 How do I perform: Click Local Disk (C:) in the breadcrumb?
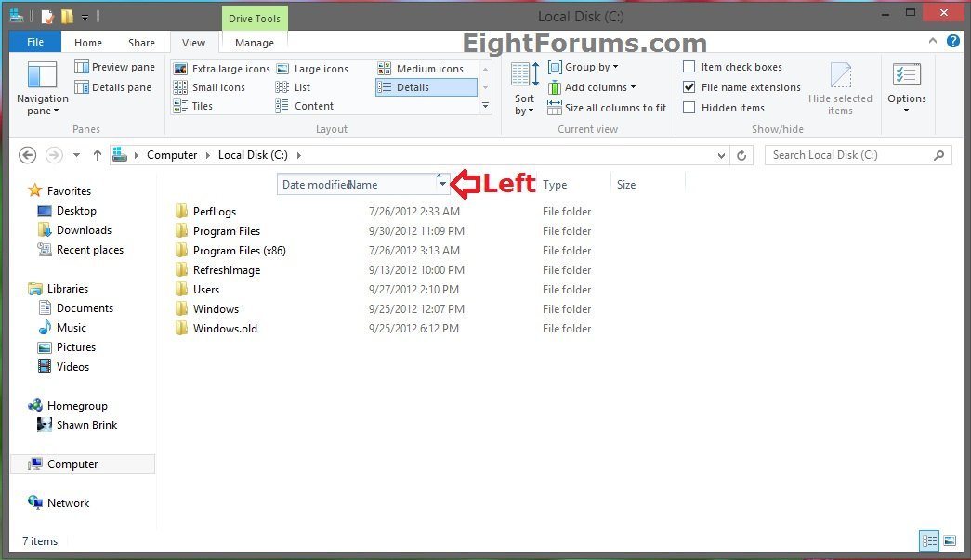[x=253, y=155]
